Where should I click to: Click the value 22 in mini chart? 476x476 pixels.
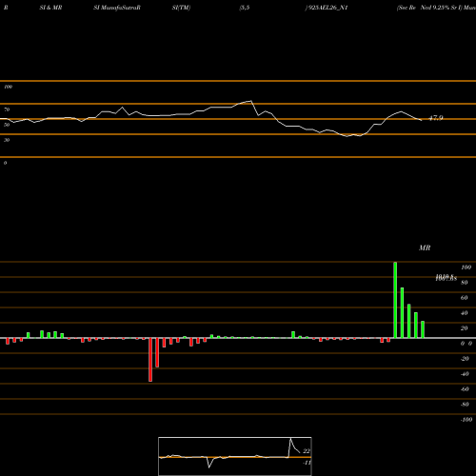click(307, 451)
